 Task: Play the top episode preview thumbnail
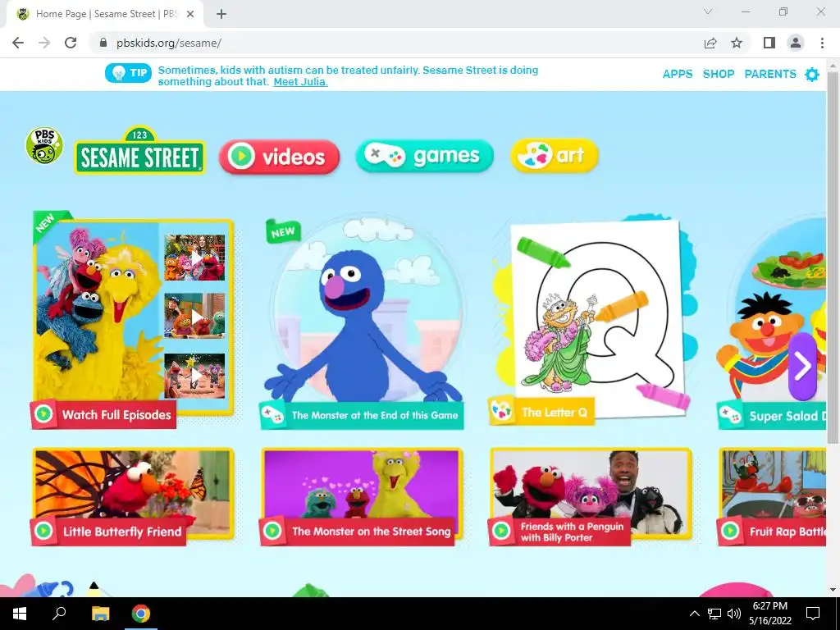click(x=194, y=258)
